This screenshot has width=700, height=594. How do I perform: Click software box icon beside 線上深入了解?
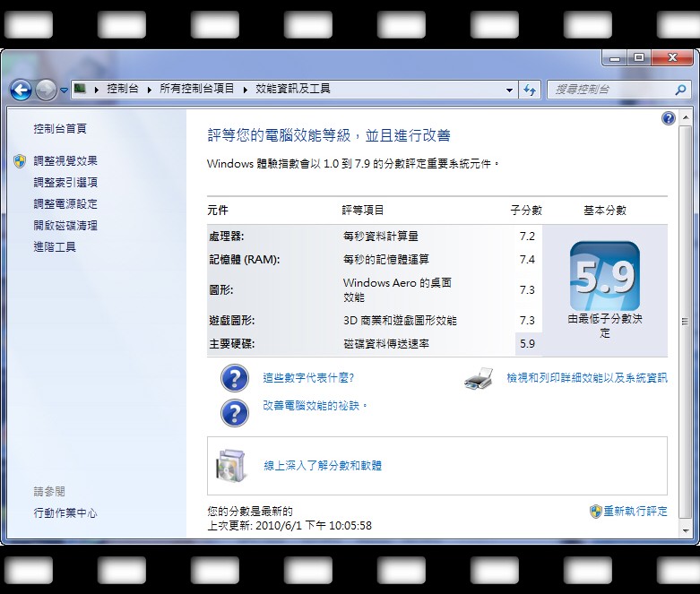(231, 466)
